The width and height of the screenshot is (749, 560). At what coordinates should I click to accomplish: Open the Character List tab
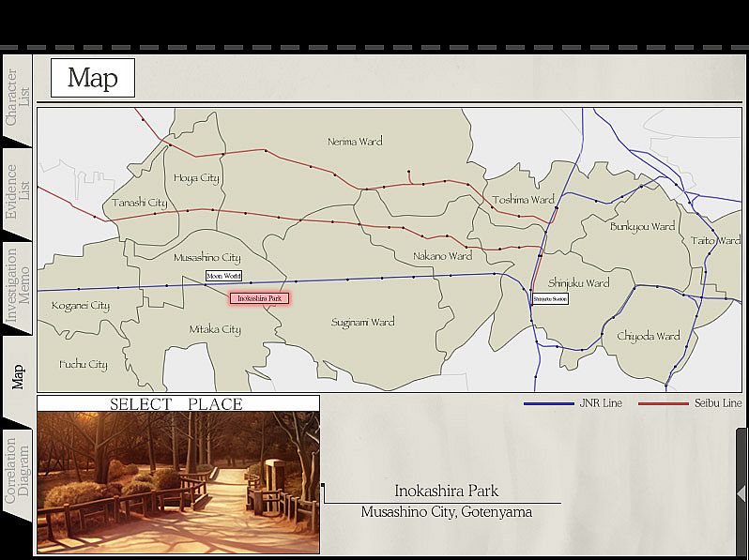(18, 98)
